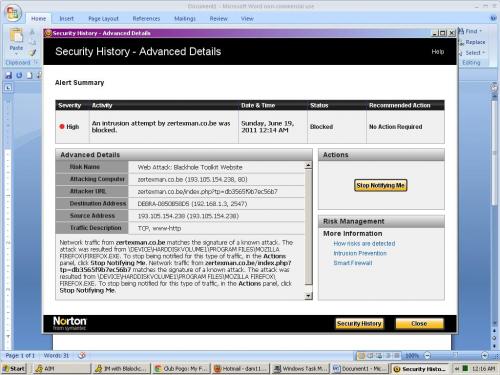Open the Page Layout ribbon tab
This screenshot has height=375, width=500.
click(x=103, y=19)
